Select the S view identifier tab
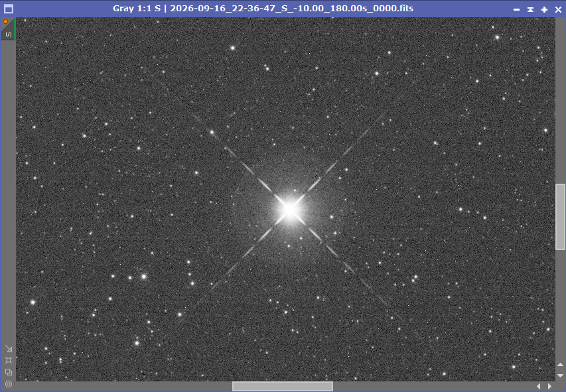Image resolution: width=566 pixels, height=392 pixels. tap(9, 34)
